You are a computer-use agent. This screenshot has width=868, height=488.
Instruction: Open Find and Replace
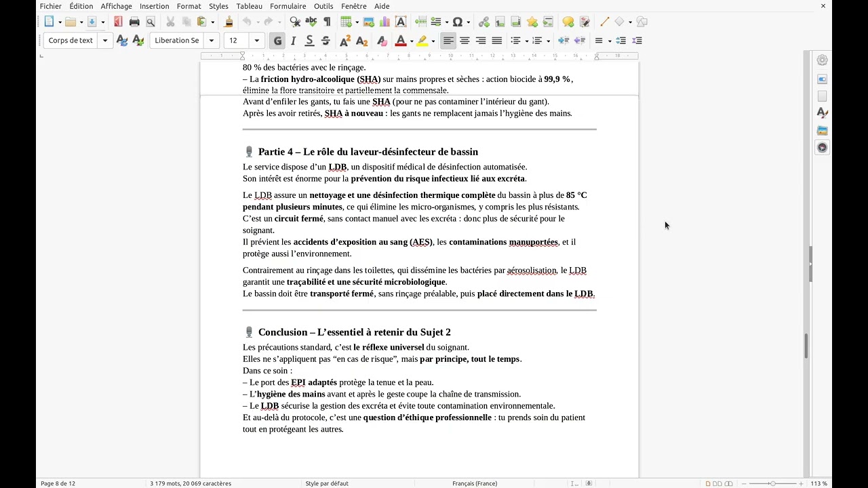point(295,22)
